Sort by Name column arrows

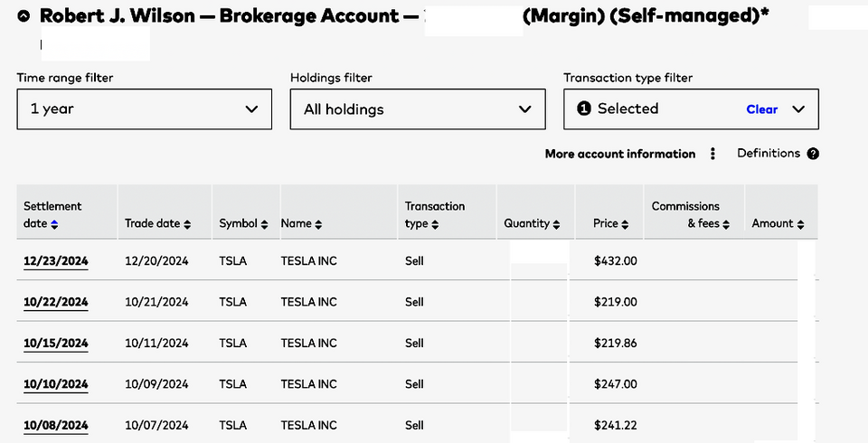pos(318,224)
